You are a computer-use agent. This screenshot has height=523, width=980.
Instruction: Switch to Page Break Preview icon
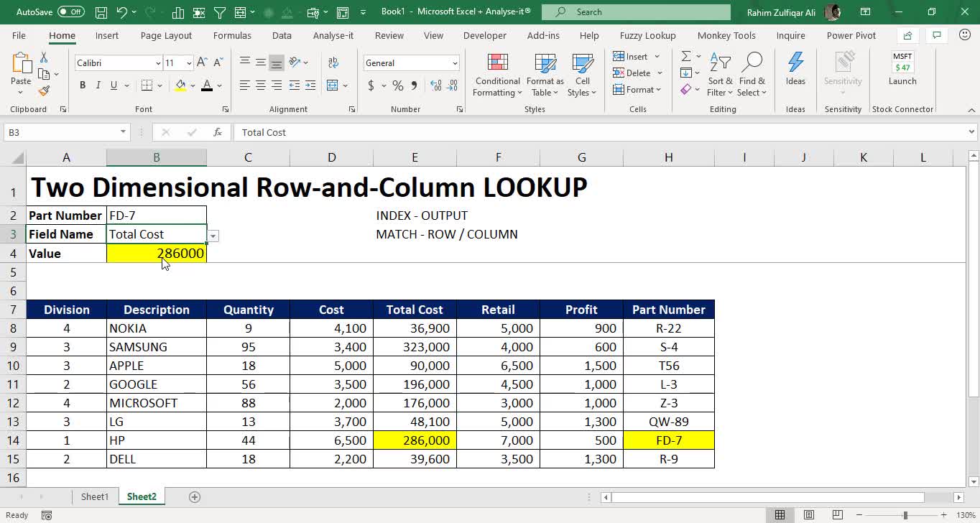click(x=838, y=515)
